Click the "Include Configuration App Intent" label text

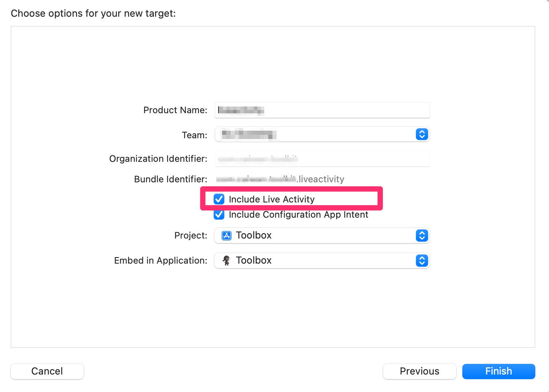[x=298, y=215]
